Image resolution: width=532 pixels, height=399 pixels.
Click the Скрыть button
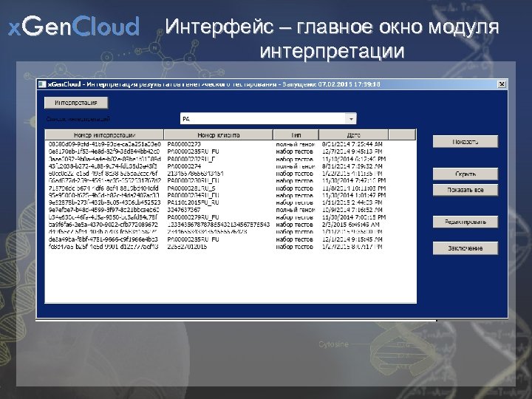click(x=465, y=174)
